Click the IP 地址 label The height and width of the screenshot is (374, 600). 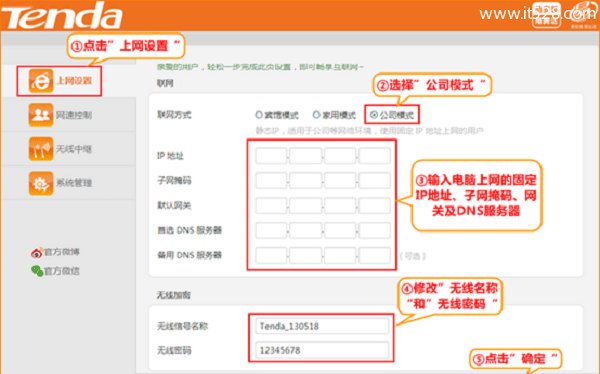[170, 156]
